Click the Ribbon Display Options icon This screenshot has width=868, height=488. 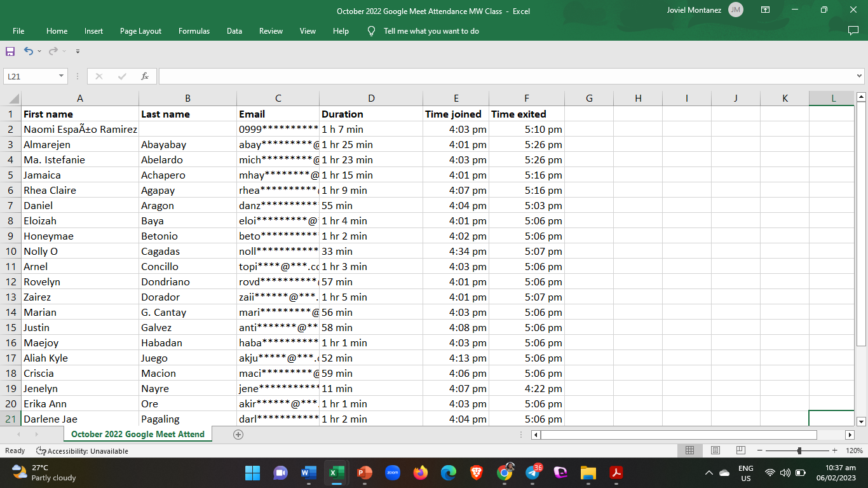tap(765, 10)
